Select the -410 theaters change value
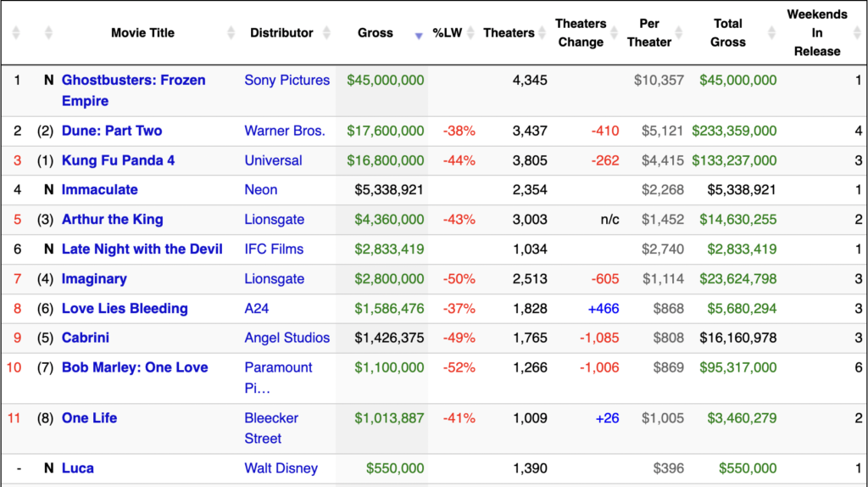The width and height of the screenshot is (868, 487). [x=605, y=131]
